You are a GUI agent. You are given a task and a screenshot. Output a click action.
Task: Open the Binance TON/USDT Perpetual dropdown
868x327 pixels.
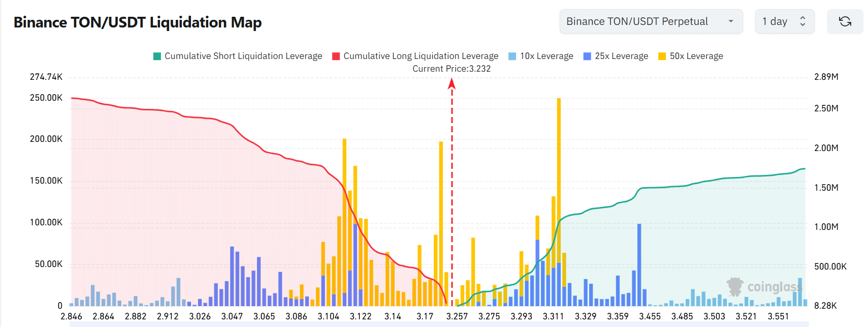pyautogui.click(x=651, y=21)
